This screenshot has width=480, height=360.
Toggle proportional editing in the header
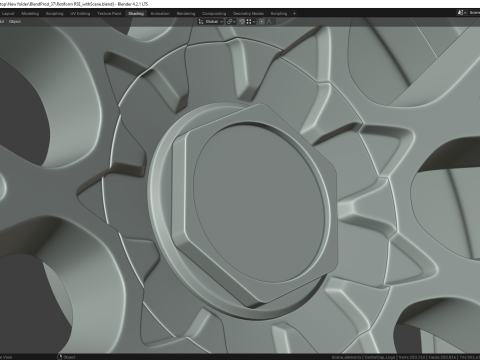[x=262, y=22]
